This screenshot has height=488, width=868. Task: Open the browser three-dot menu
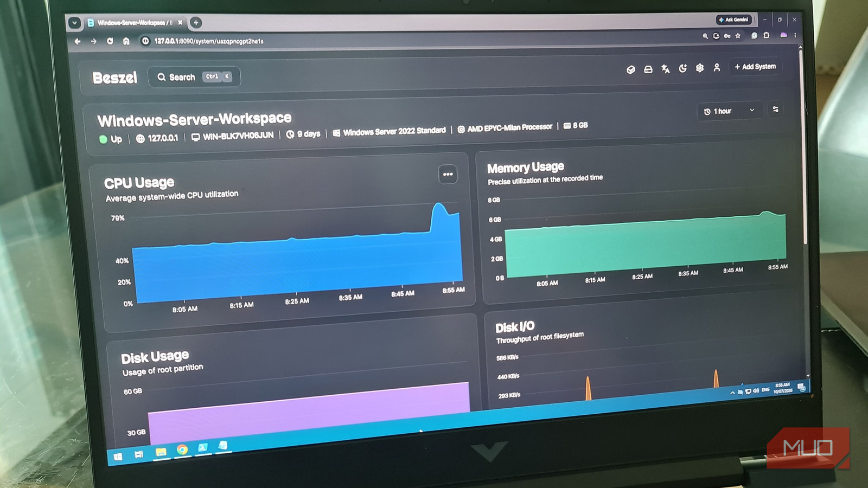795,35
